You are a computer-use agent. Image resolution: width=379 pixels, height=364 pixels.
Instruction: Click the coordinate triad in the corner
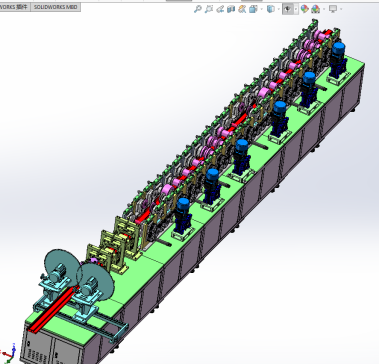click(x=9, y=353)
